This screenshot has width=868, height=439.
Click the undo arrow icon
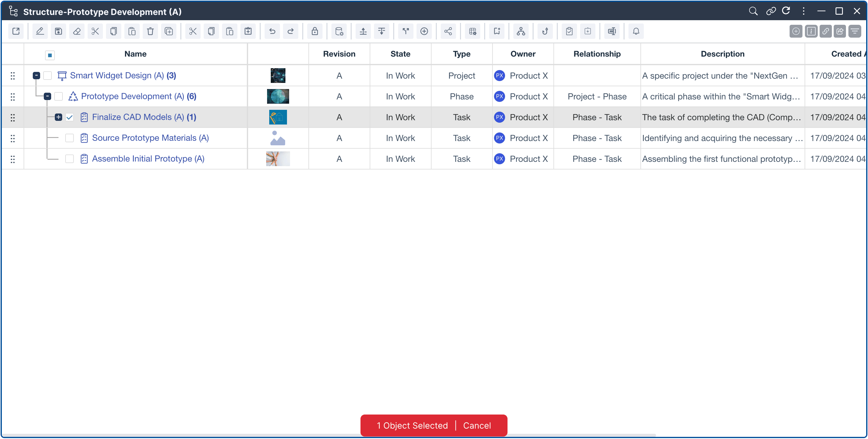point(272,31)
